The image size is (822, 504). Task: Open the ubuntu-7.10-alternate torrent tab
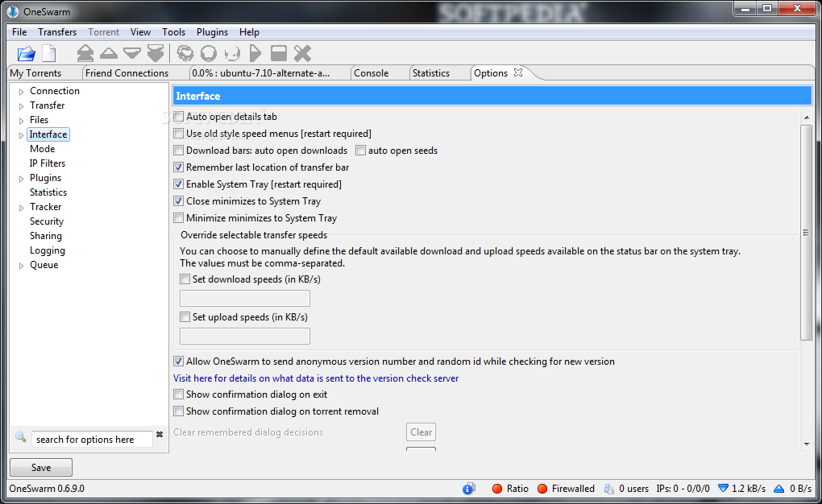click(260, 72)
